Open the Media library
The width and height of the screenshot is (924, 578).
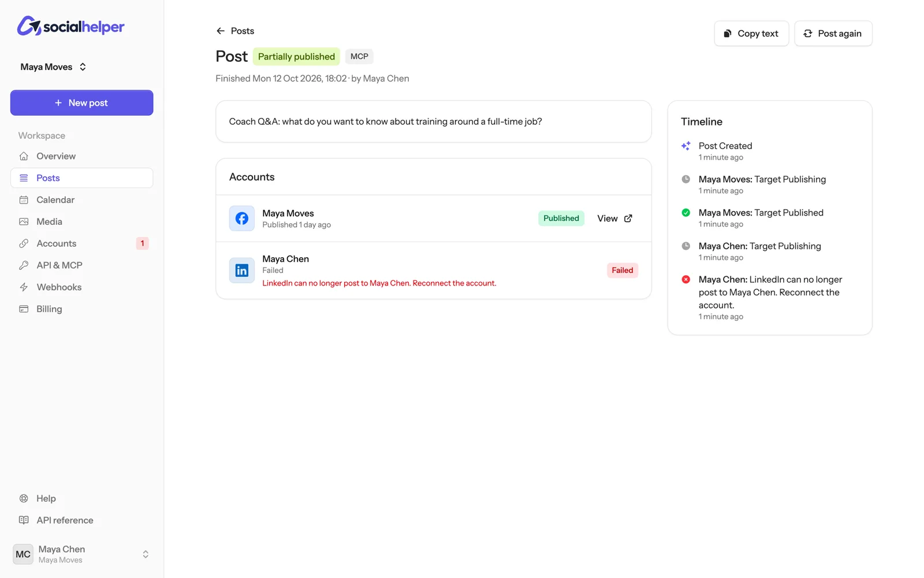81,221
